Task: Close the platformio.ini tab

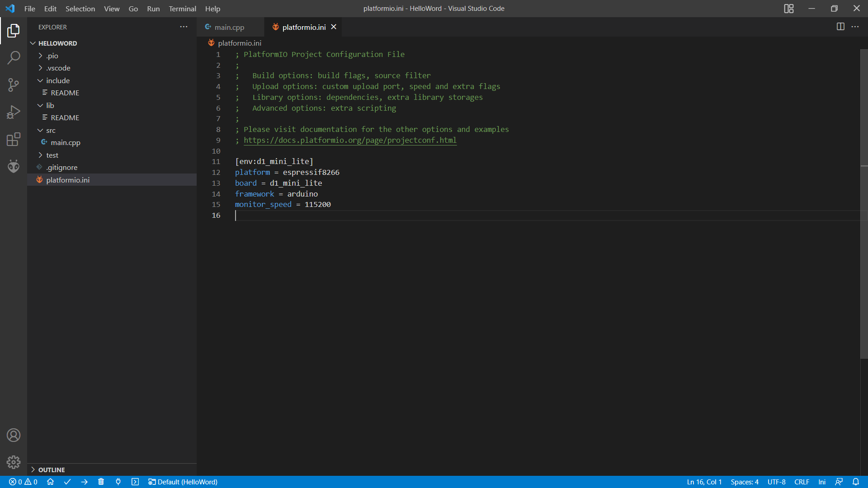Action: pyautogui.click(x=334, y=27)
